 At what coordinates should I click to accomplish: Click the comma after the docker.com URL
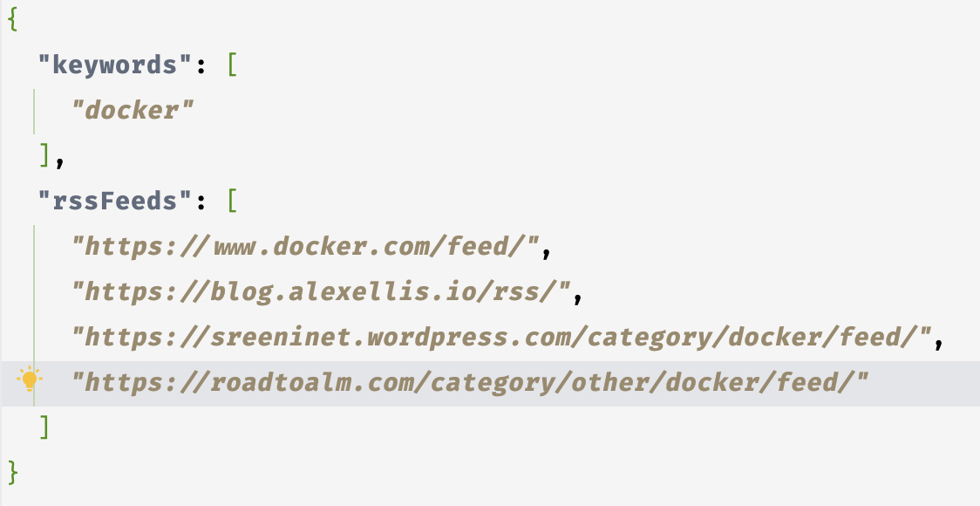pos(548,250)
